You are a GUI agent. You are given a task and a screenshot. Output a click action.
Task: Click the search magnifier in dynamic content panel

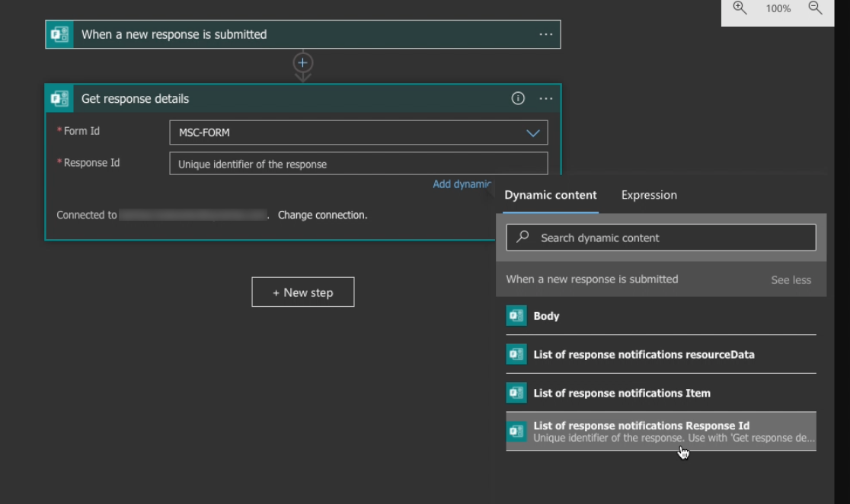(522, 237)
